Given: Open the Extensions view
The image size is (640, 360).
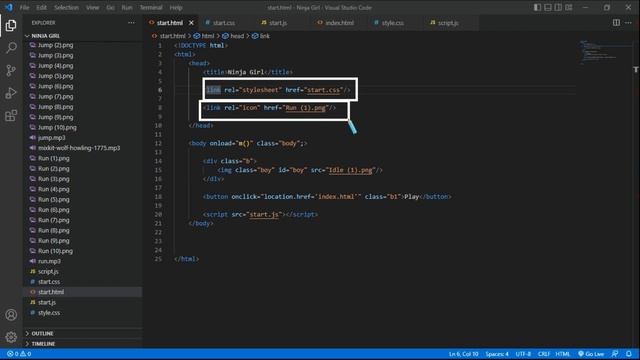Looking at the screenshot, I should (11, 116).
